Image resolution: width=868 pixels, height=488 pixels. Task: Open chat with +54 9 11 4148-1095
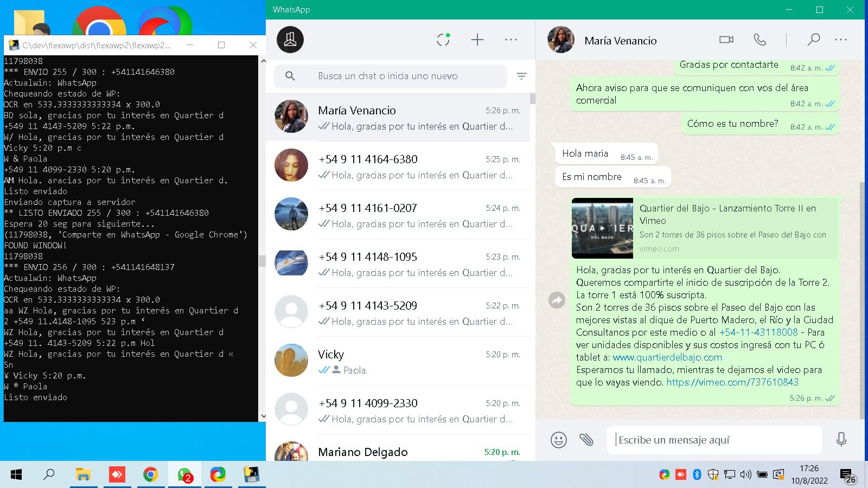click(x=398, y=264)
